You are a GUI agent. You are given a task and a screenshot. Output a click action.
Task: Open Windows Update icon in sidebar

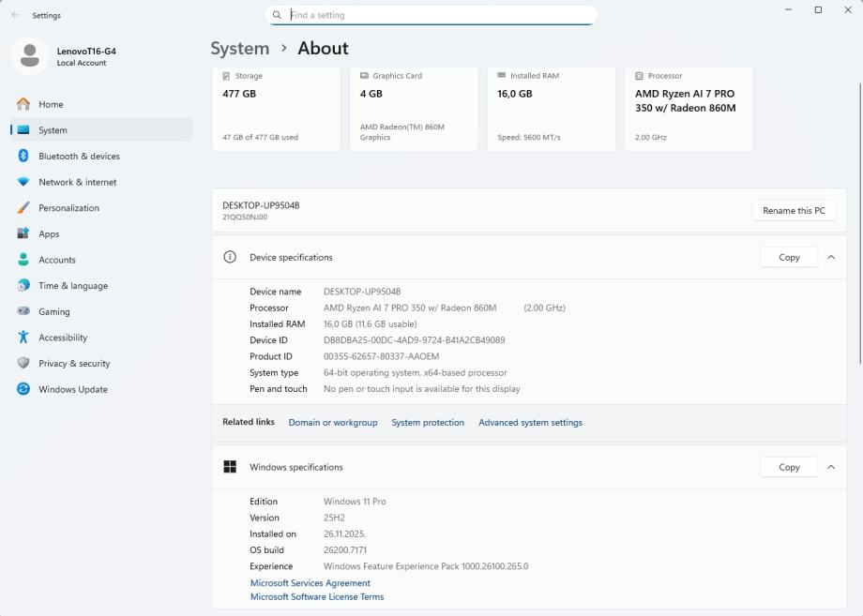pyautogui.click(x=23, y=389)
